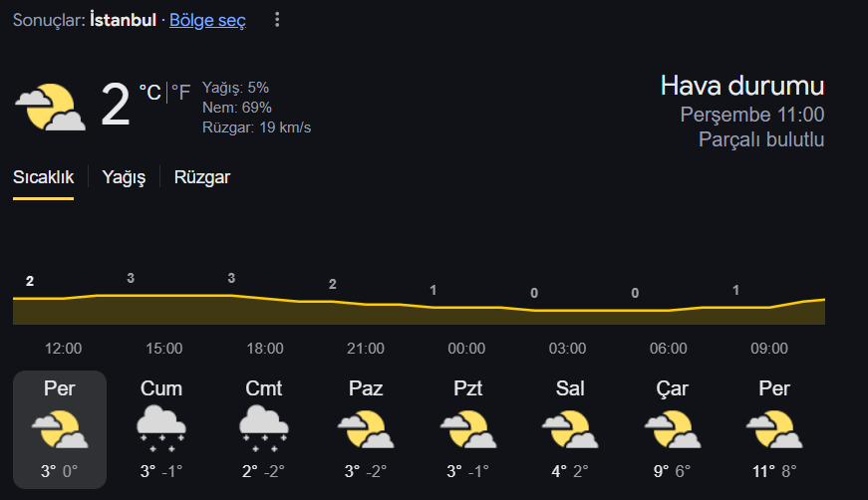Pick Sal partly cloudy forecast icon

[x=570, y=429]
